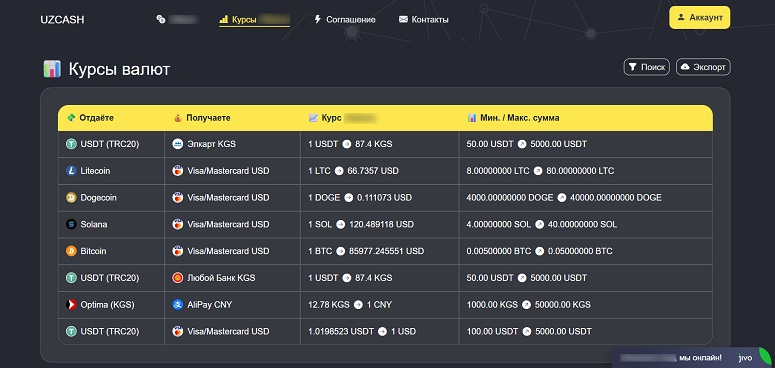
Task: Click the Отдаёте column header
Action: [x=91, y=118]
